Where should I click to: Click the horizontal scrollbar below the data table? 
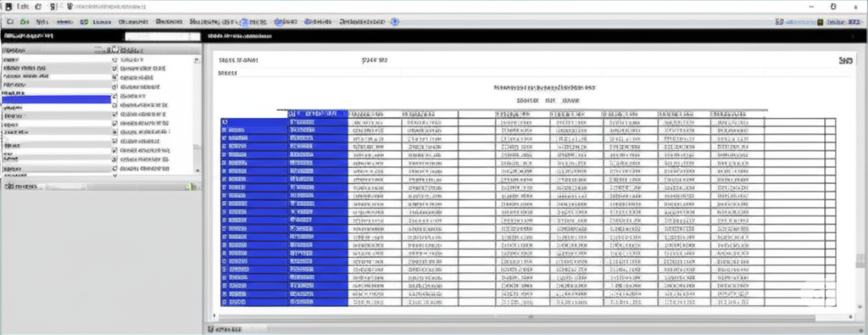pos(530,317)
